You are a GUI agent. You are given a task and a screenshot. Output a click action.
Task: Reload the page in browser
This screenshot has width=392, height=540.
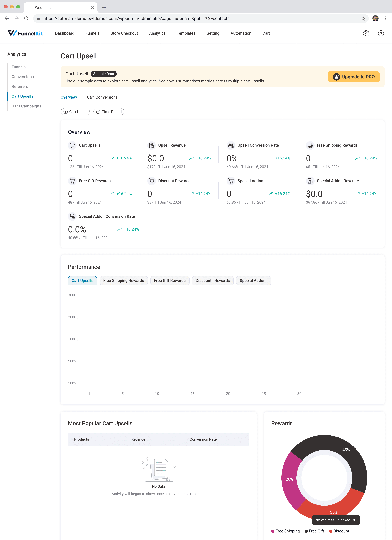[26, 18]
